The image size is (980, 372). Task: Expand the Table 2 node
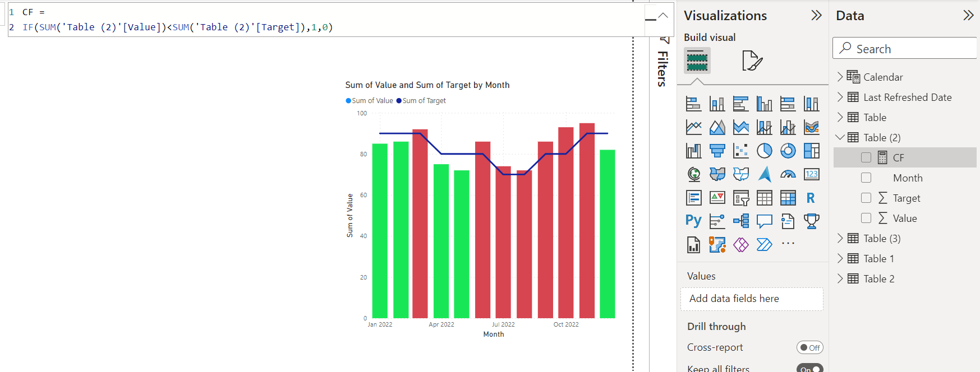[x=840, y=278]
